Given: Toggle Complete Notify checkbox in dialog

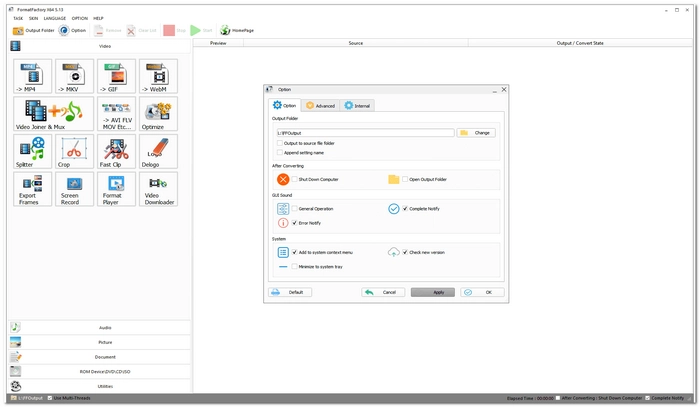Looking at the screenshot, I should (405, 208).
